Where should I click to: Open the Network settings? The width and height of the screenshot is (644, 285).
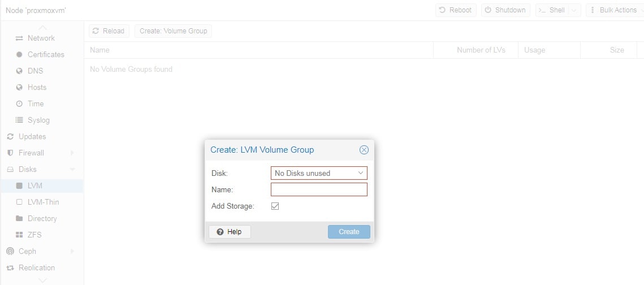tap(41, 38)
